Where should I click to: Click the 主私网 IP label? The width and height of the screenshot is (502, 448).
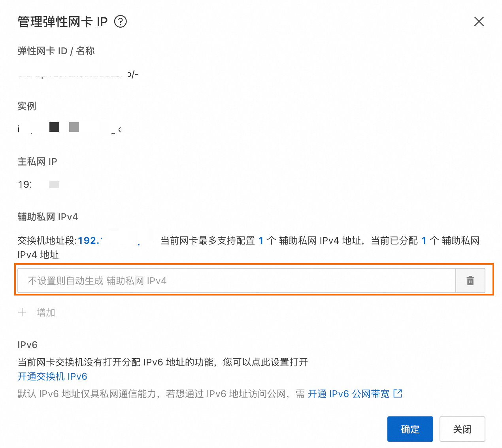(38, 162)
